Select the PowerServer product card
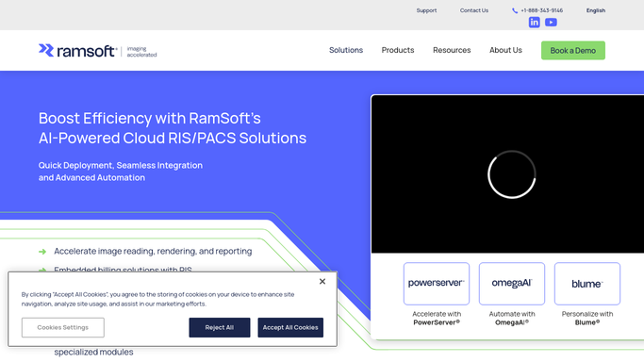 [437, 284]
